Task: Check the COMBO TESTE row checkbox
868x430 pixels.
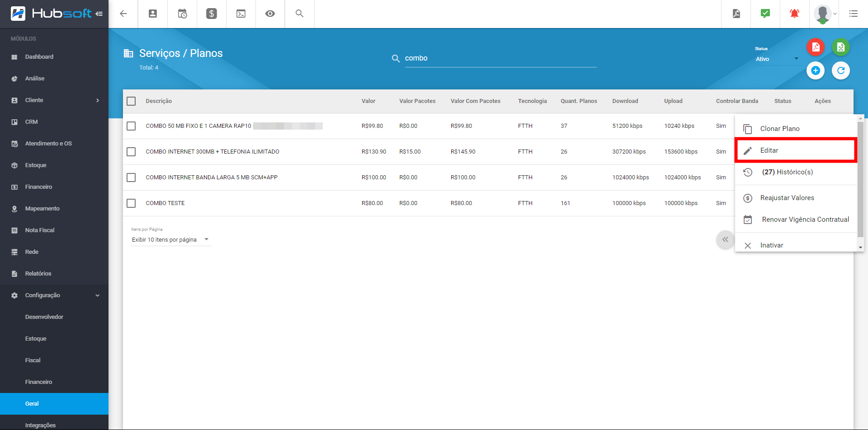Action: [x=131, y=203]
